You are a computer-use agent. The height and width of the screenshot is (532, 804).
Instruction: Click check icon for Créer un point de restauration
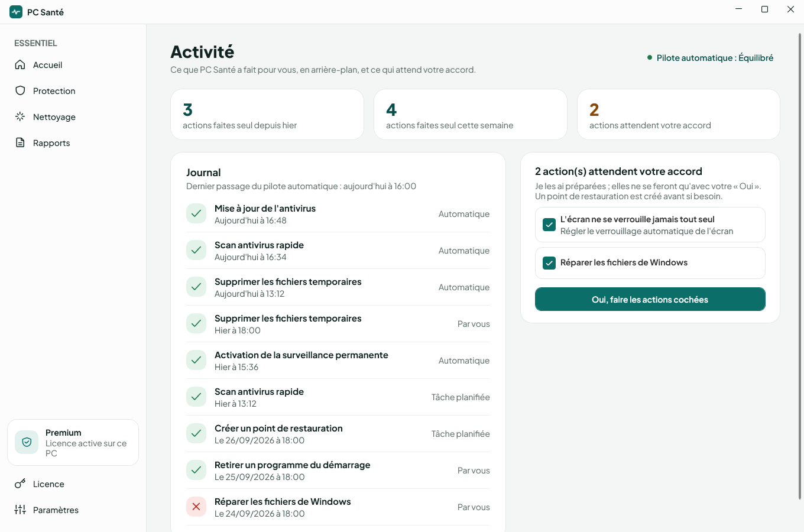click(196, 434)
